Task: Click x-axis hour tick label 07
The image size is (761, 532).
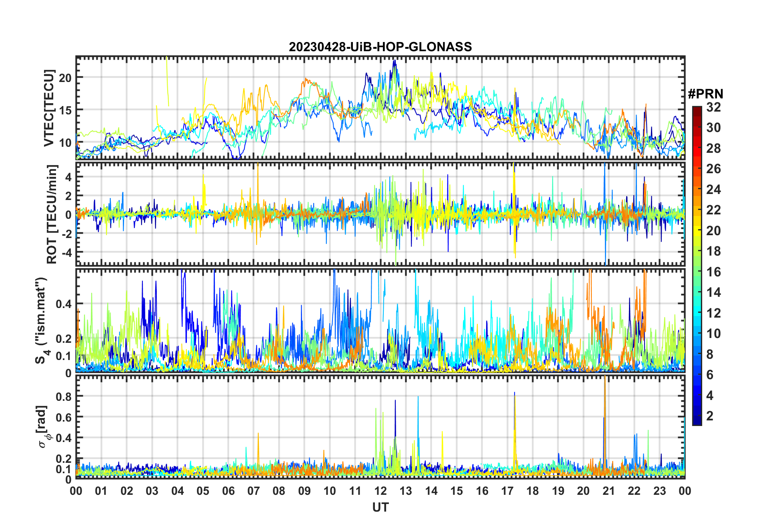Action: [x=254, y=491]
